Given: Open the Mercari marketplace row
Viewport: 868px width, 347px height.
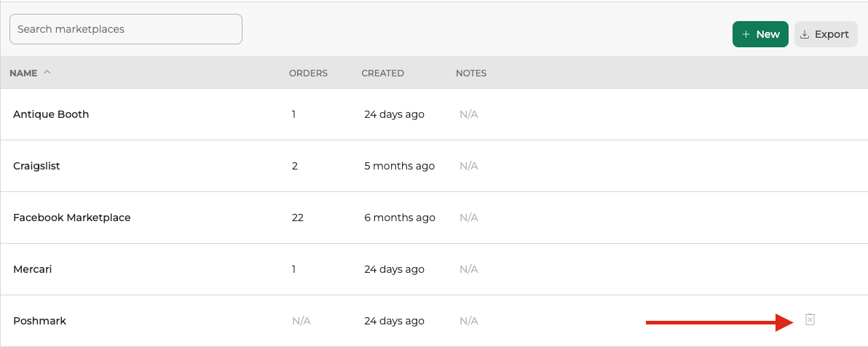Looking at the screenshot, I should [33, 269].
